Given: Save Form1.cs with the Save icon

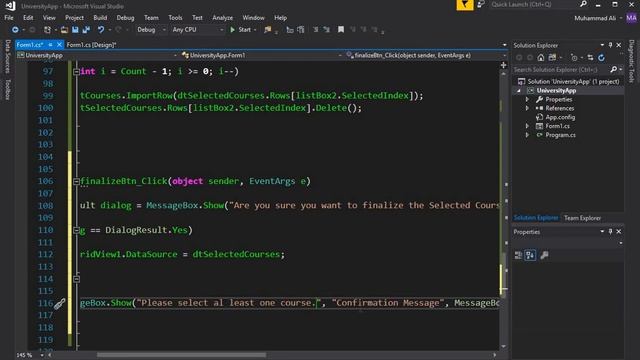Looking at the screenshot, I should tap(75, 30).
